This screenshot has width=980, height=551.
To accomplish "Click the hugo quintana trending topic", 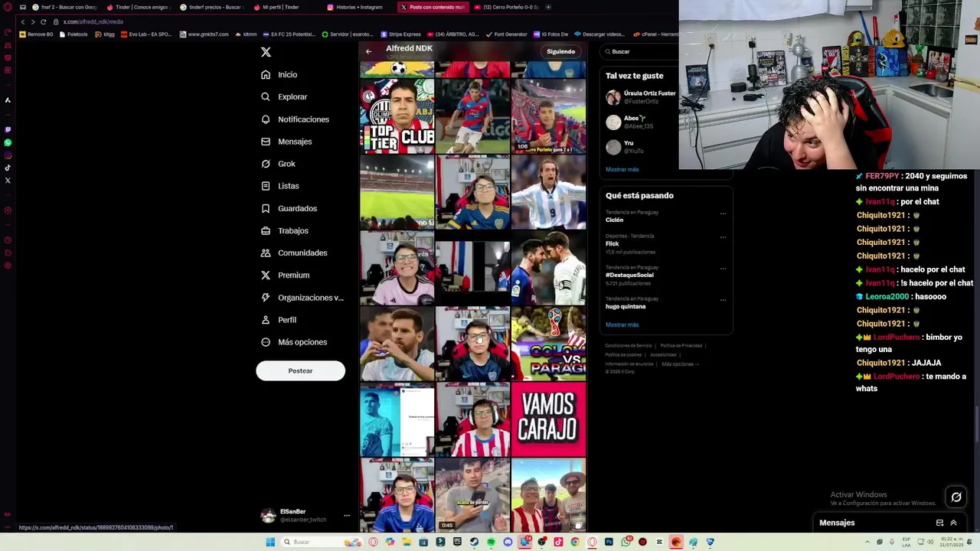I will [x=626, y=306].
